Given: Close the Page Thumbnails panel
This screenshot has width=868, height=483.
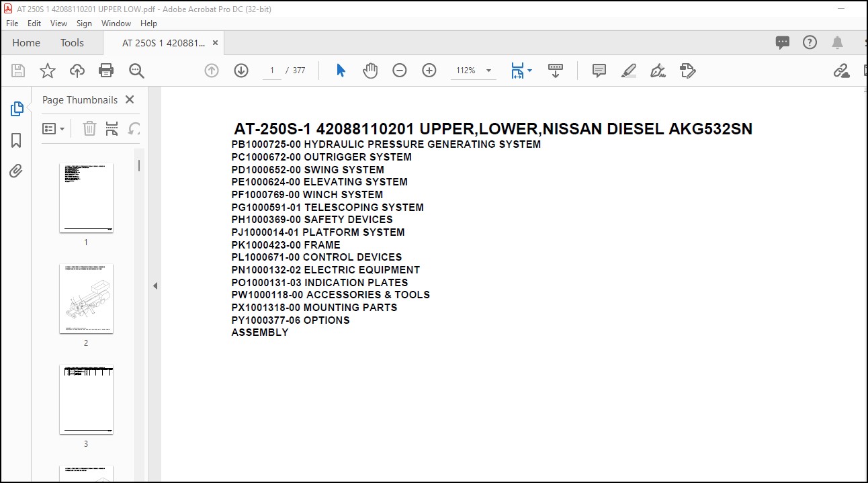Looking at the screenshot, I should (x=130, y=99).
